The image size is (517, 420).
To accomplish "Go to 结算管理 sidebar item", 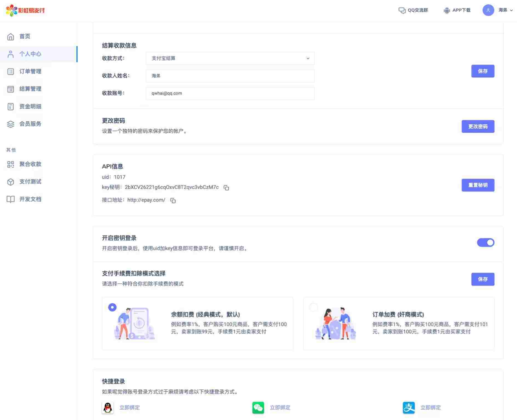I will tap(30, 89).
